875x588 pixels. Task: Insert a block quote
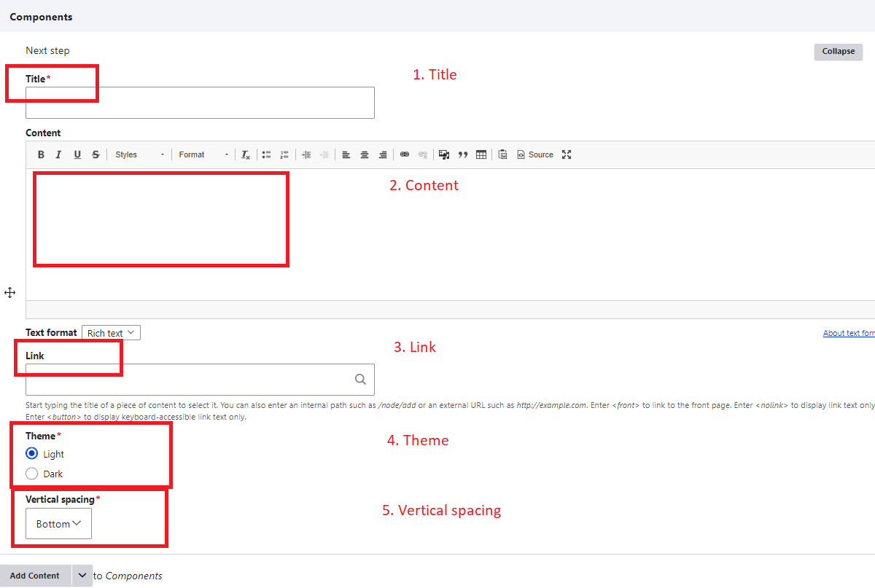pos(462,154)
